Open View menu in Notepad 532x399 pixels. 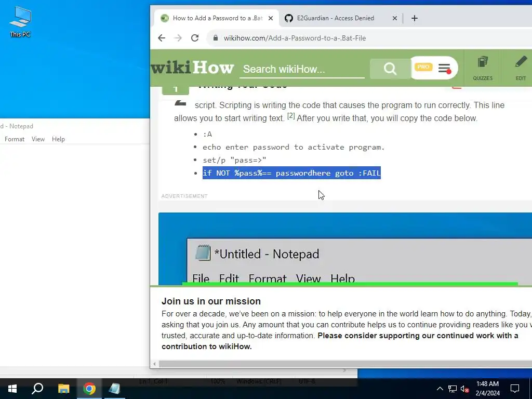pyautogui.click(x=38, y=139)
